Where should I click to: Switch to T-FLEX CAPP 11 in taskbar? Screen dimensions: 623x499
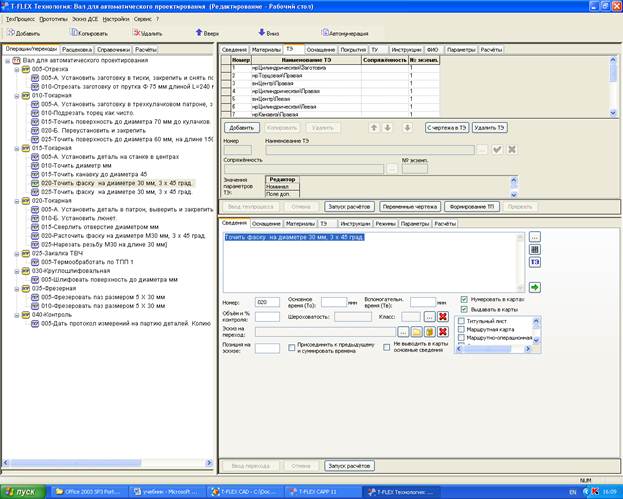click(322, 492)
